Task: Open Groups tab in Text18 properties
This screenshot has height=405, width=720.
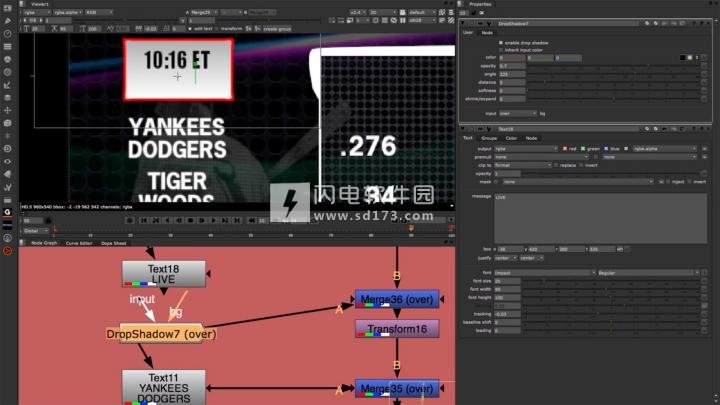Action: click(489, 138)
